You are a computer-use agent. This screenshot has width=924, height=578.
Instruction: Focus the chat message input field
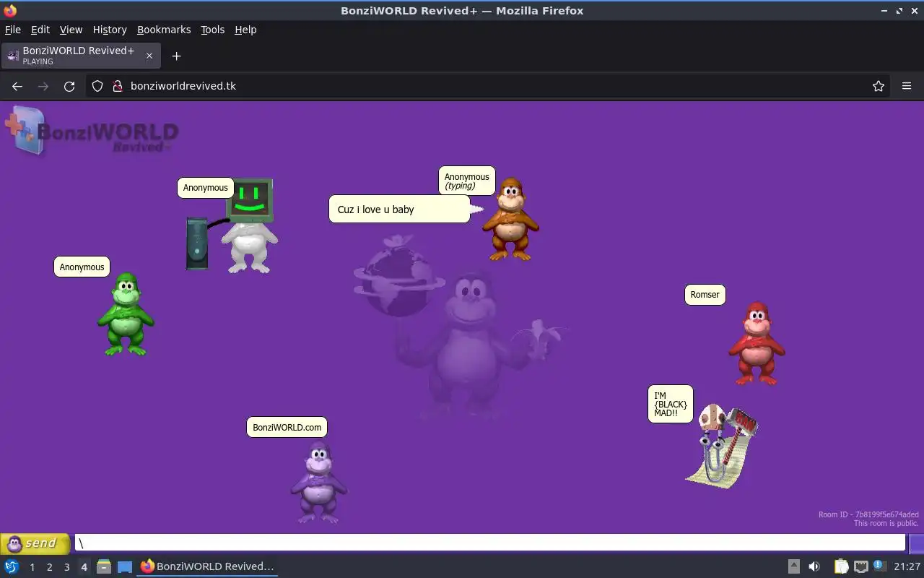pos(490,543)
